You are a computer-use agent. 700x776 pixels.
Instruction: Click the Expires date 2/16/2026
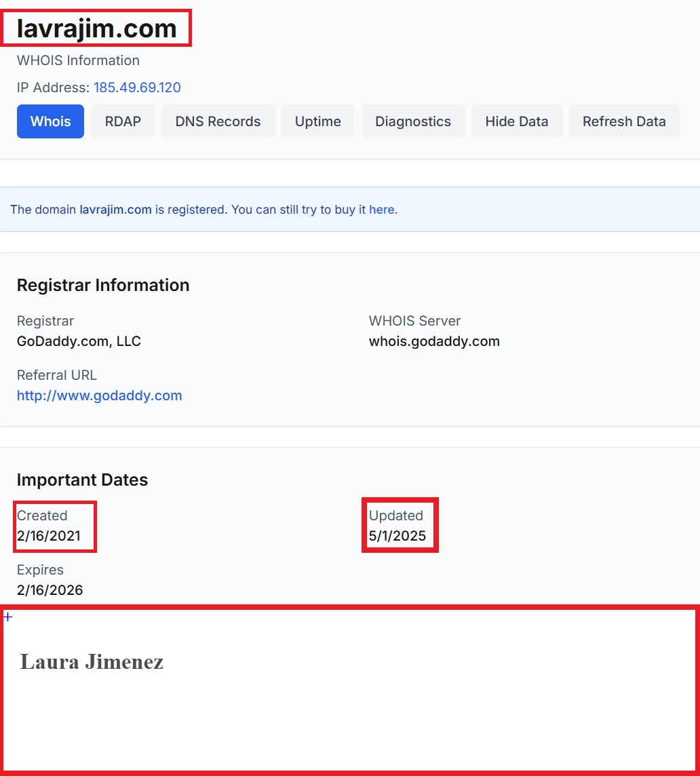point(50,590)
